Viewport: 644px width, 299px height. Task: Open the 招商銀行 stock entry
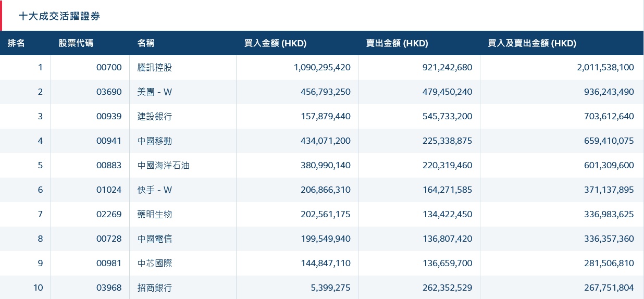coord(155,288)
